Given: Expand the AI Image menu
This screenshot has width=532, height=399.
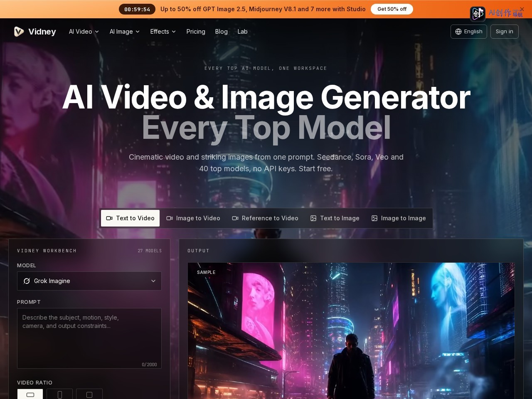Looking at the screenshot, I should 125,32.
